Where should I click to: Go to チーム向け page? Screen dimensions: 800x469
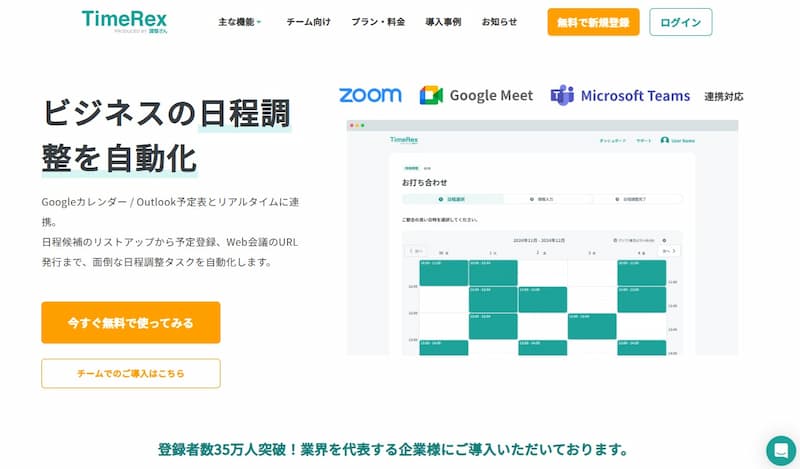(308, 22)
